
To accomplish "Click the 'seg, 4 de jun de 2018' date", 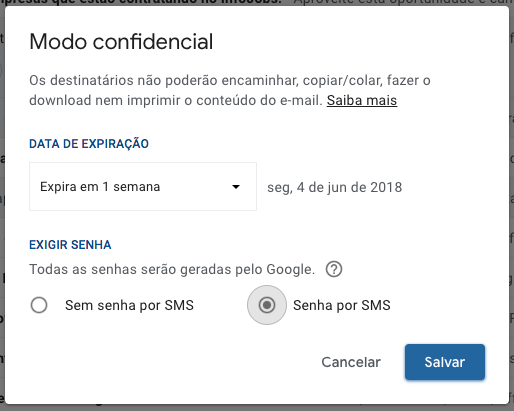I will (335, 187).
